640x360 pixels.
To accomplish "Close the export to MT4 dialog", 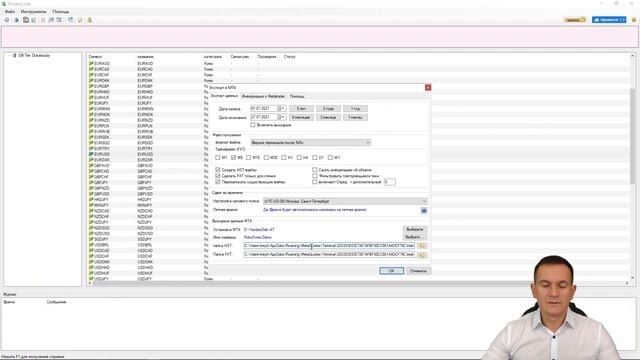I will pos(428,87).
